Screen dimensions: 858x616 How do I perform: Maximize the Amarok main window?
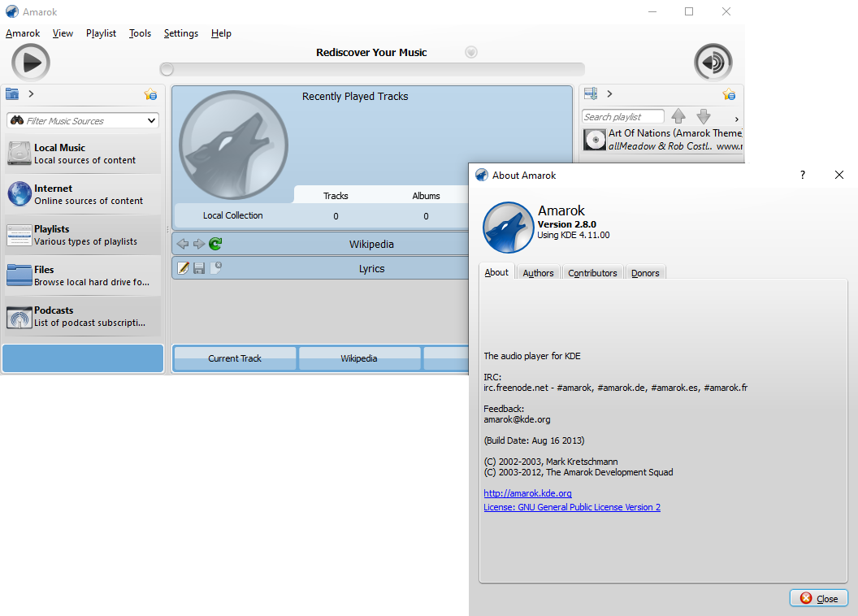(x=689, y=11)
